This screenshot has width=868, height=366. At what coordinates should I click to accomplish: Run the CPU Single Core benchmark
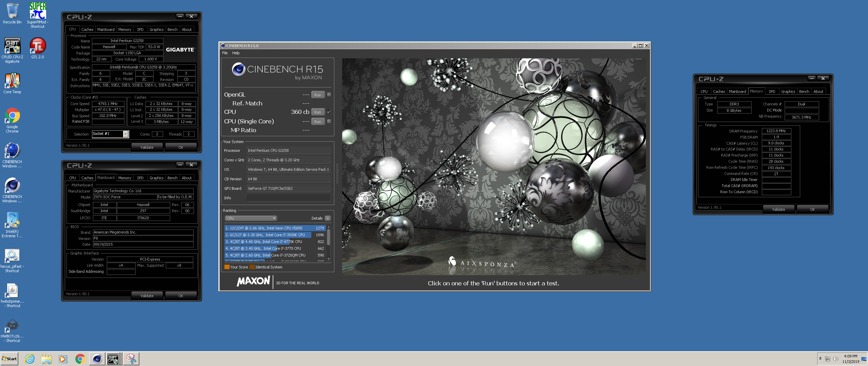click(x=318, y=122)
